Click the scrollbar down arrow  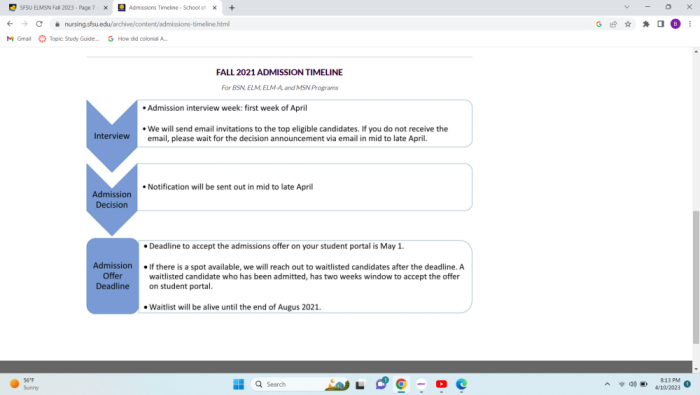pos(696,369)
